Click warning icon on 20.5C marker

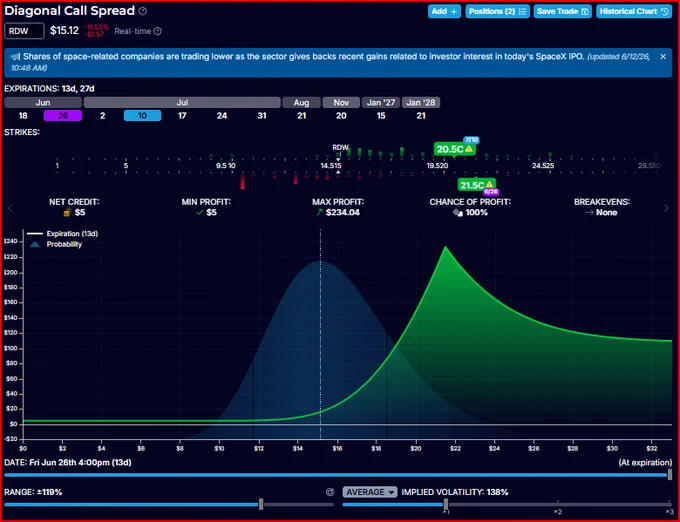point(469,149)
